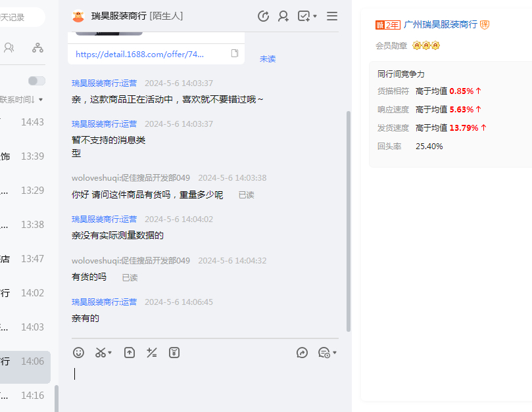
Task: Click the yuan payment icon in toolbar
Action: (x=174, y=353)
